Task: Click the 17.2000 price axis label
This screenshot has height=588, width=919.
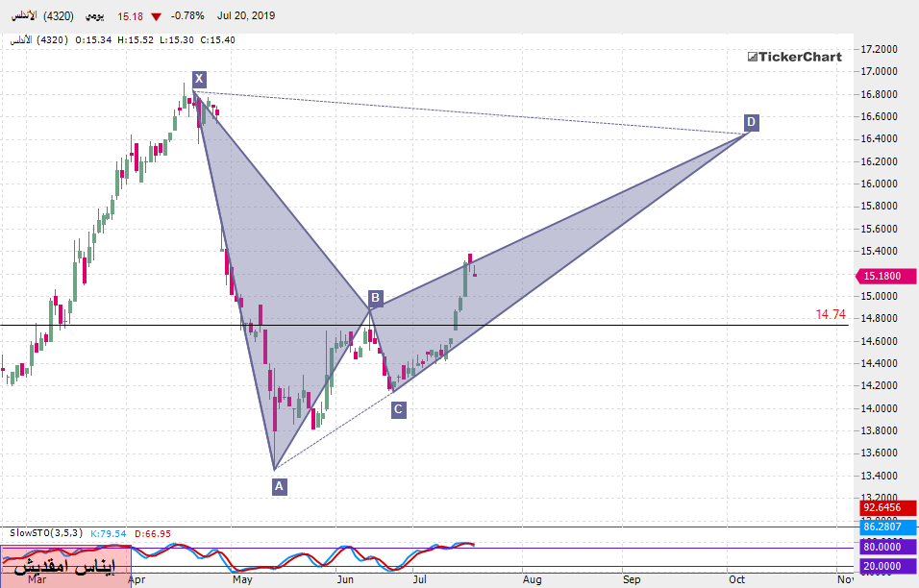Action: tap(879, 49)
